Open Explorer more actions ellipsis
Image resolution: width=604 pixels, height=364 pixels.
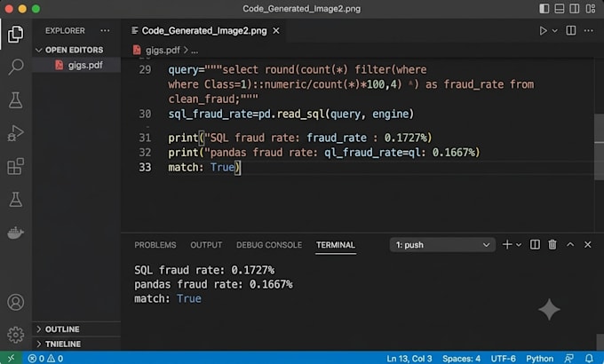pos(105,31)
